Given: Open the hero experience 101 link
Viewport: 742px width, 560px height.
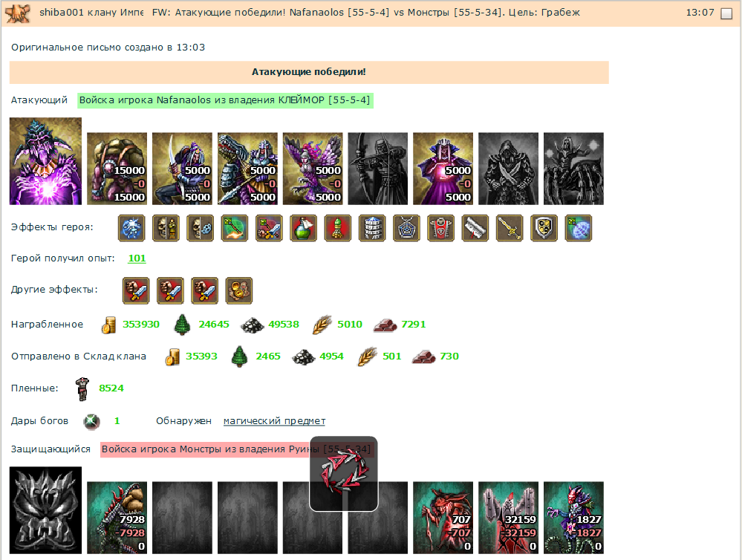Looking at the screenshot, I should pos(137,258).
